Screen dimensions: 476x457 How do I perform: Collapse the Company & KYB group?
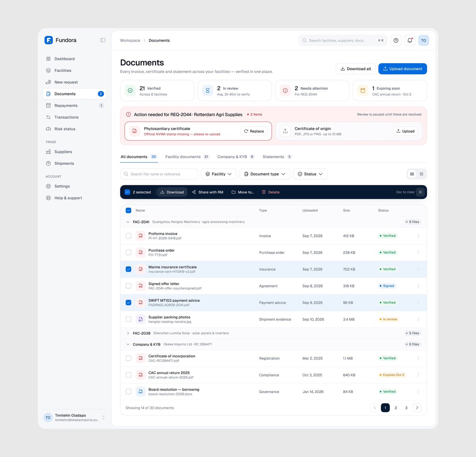(x=128, y=344)
